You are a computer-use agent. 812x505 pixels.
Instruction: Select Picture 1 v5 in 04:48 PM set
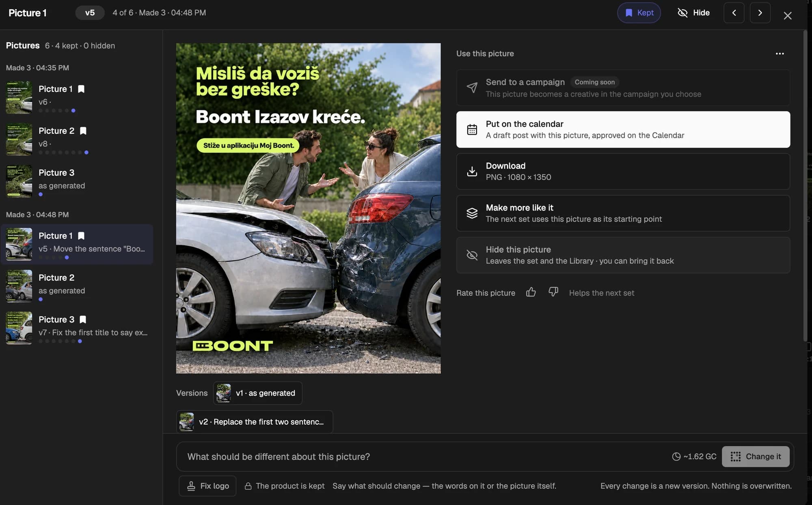tap(77, 244)
